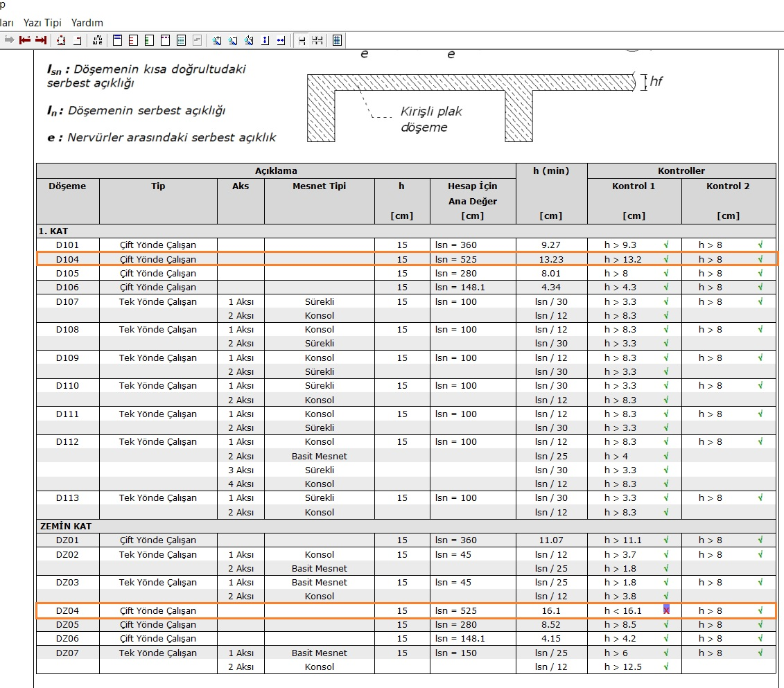Select the multi-page view icon

click(317, 40)
